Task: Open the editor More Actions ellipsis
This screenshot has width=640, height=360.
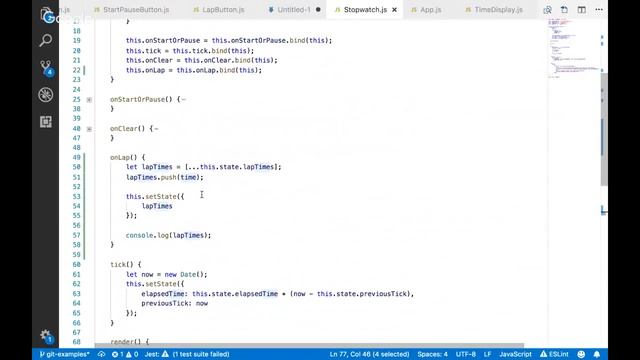Action: pos(599,10)
